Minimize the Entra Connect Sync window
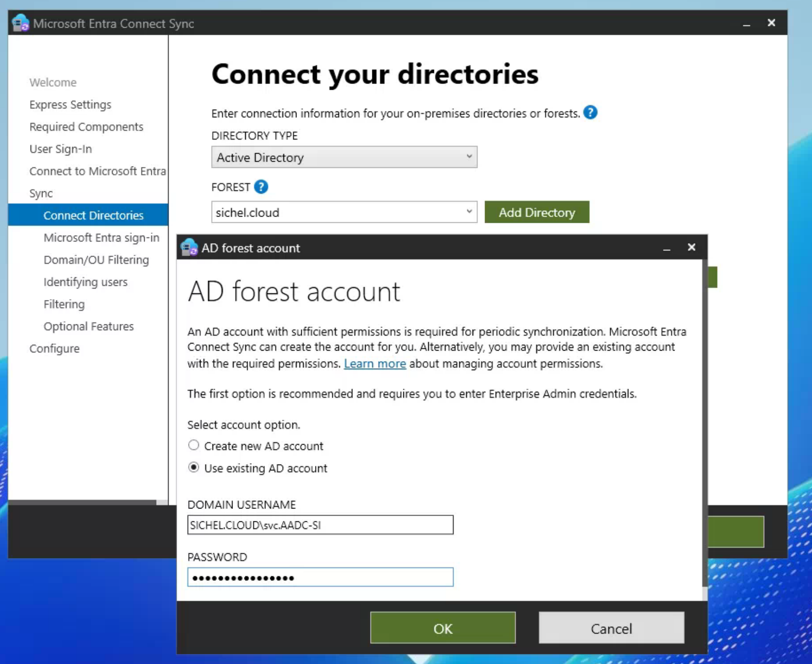Image resolution: width=812 pixels, height=664 pixels. coord(746,23)
